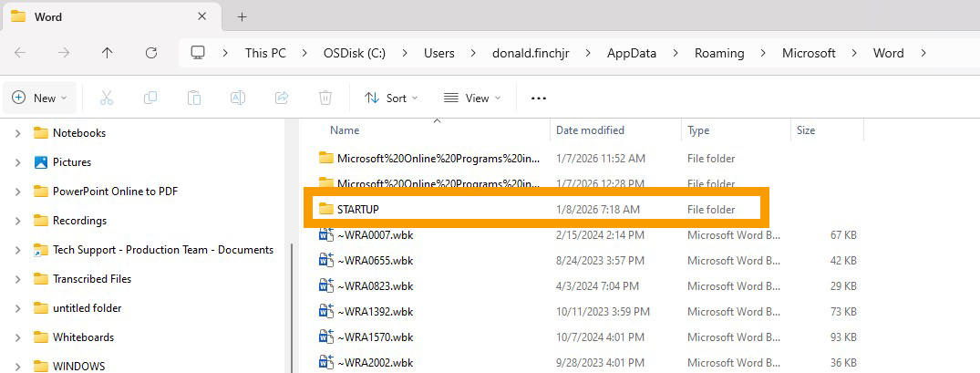
Task: Click the Roaming breadcrumb segment
Action: pyautogui.click(x=719, y=53)
